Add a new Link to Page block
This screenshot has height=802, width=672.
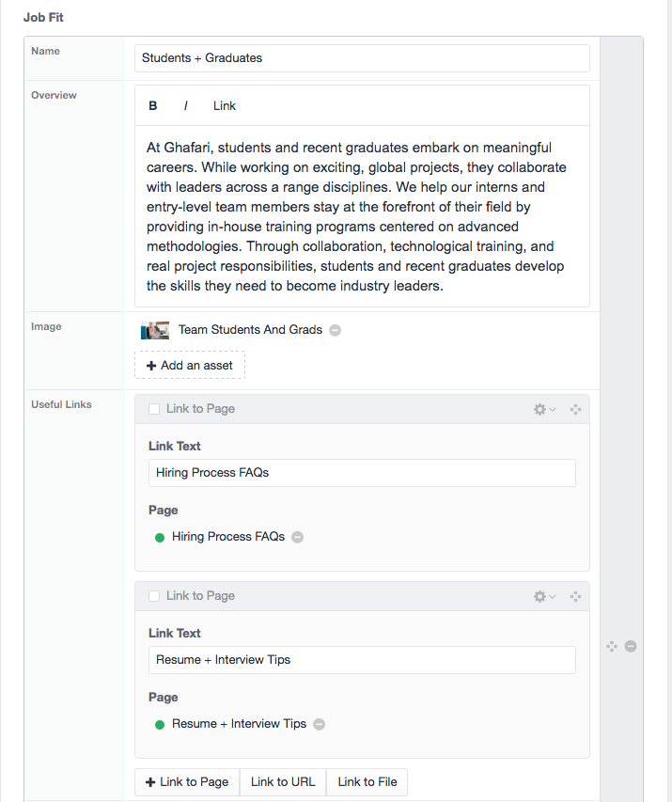click(x=187, y=782)
